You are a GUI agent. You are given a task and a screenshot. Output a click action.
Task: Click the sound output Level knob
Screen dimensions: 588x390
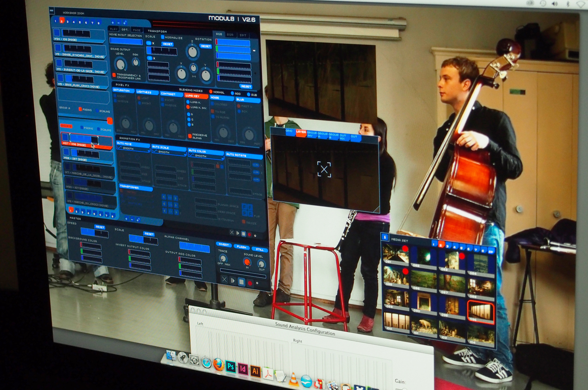point(120,64)
